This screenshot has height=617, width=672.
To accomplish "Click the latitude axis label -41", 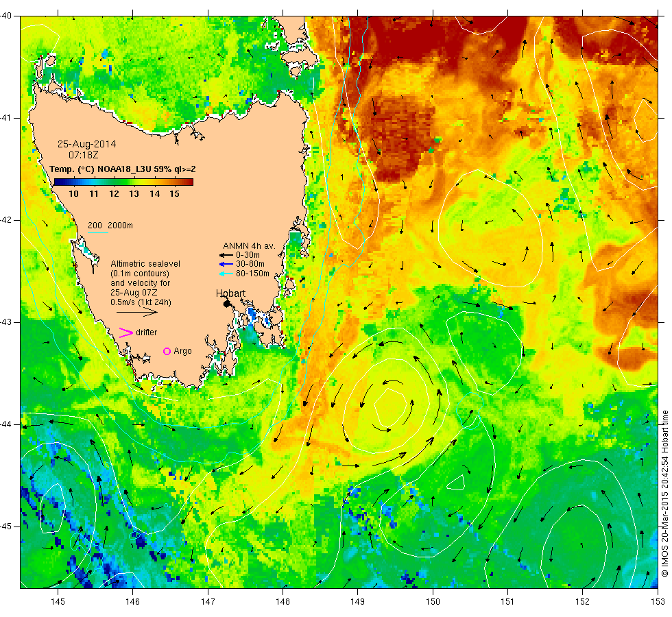I will (x=6, y=118).
